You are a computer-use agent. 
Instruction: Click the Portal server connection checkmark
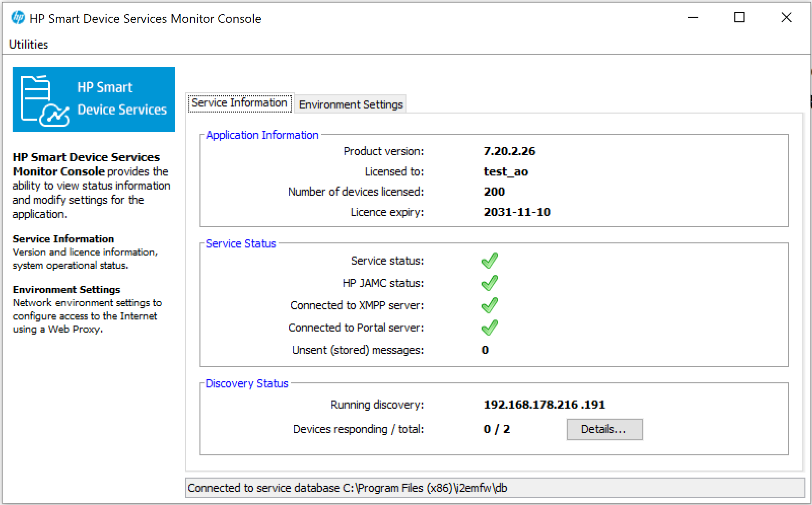[489, 328]
